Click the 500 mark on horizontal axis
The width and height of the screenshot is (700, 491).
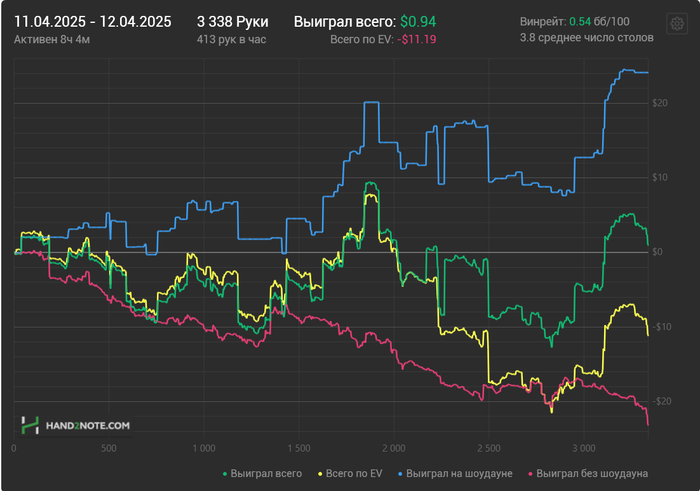click(108, 449)
